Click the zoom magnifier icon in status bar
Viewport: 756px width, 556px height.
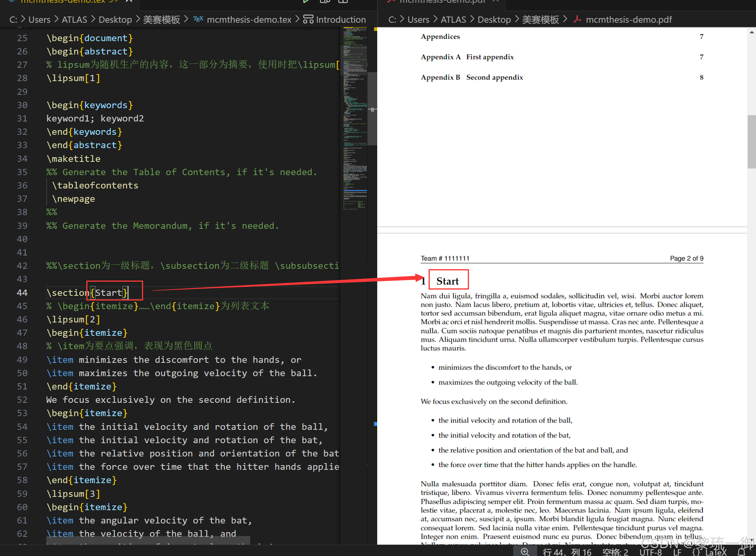525,552
